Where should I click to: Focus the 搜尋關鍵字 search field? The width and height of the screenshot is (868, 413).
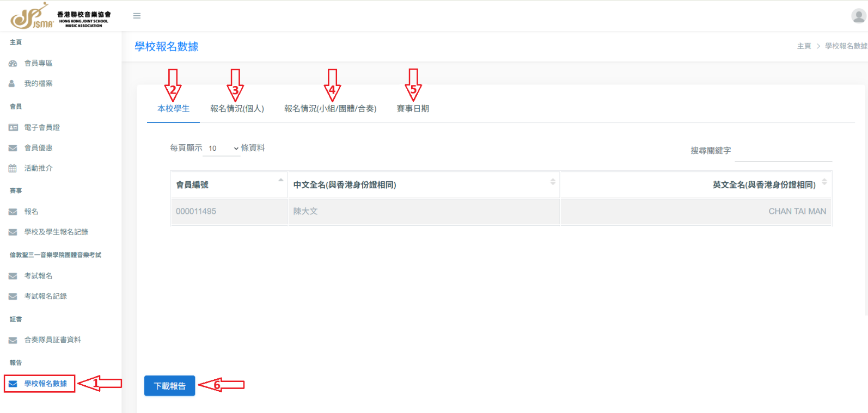783,152
